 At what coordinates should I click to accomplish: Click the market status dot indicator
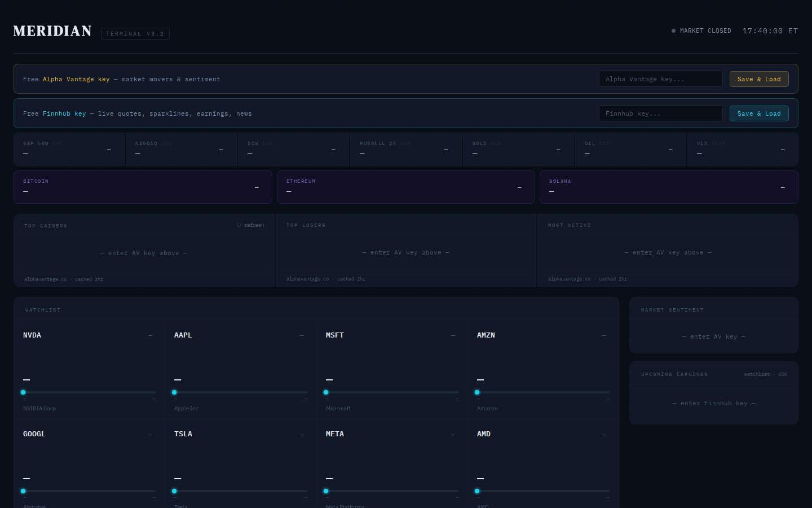coord(673,31)
